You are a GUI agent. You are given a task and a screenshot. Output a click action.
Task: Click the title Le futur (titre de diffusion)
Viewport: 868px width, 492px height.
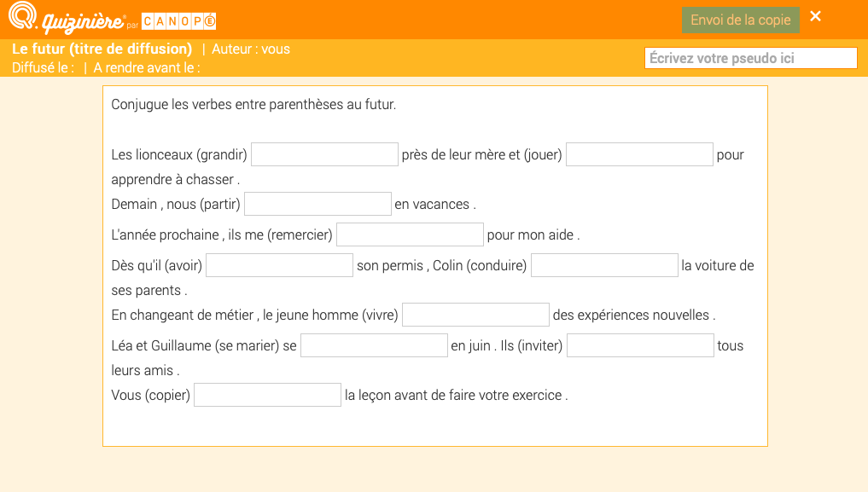coord(102,49)
